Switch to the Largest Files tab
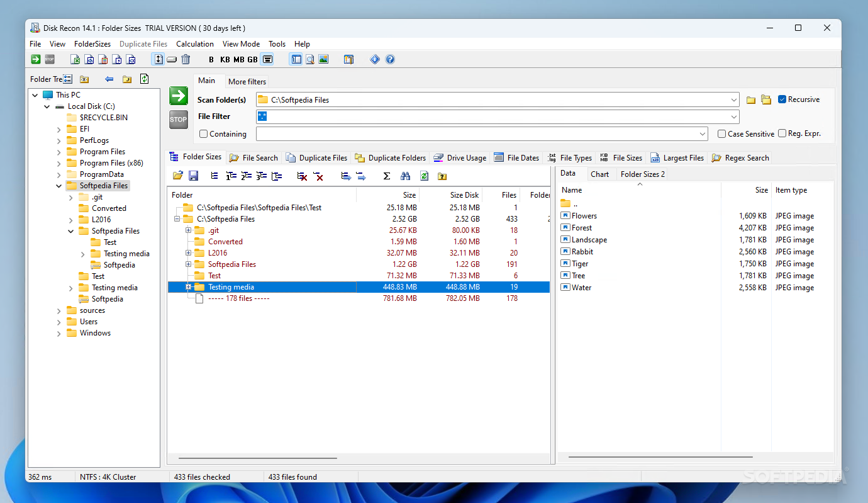 677,158
